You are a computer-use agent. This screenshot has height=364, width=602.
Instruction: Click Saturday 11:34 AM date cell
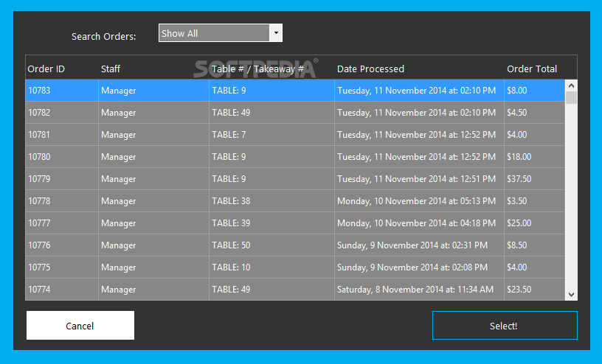tap(419, 289)
